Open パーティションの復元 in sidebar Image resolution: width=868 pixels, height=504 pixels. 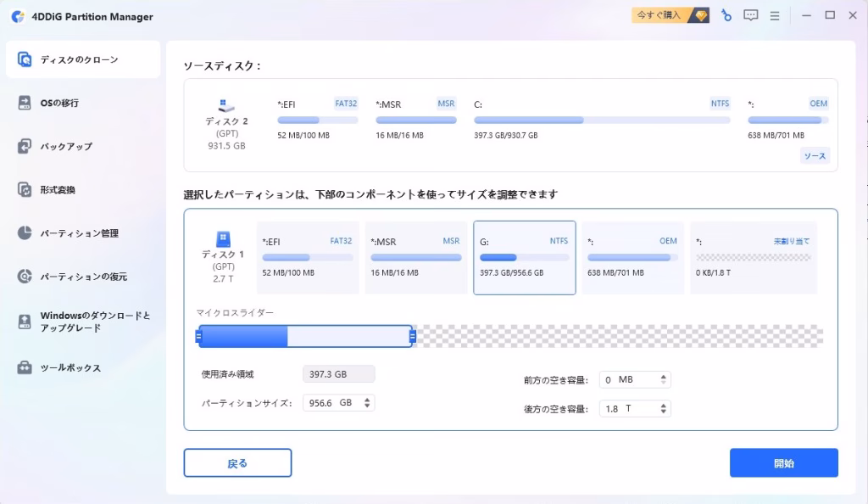83,277
